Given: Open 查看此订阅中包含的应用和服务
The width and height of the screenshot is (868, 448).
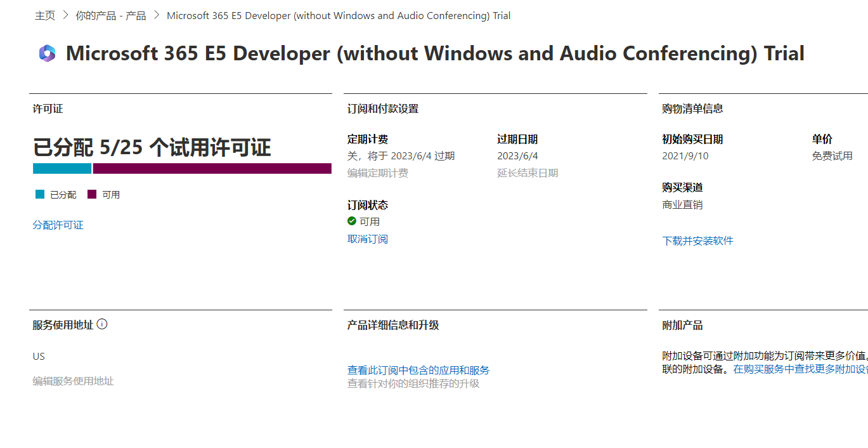Looking at the screenshot, I should click(418, 370).
